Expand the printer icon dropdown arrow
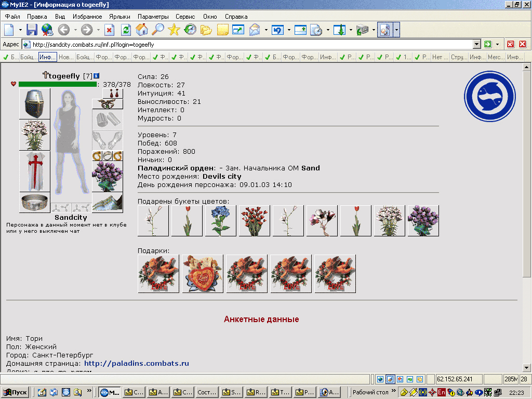The image size is (532, 399). coord(374,30)
